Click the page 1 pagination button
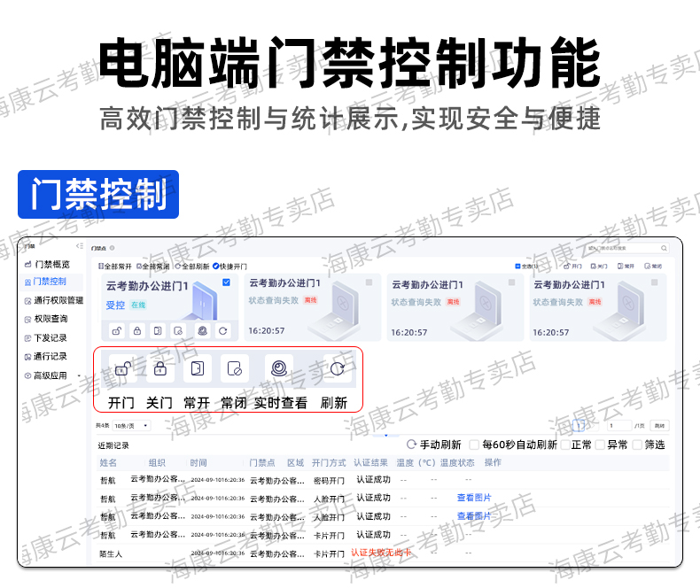Viewport: 700px width, 588px height. (x=579, y=426)
